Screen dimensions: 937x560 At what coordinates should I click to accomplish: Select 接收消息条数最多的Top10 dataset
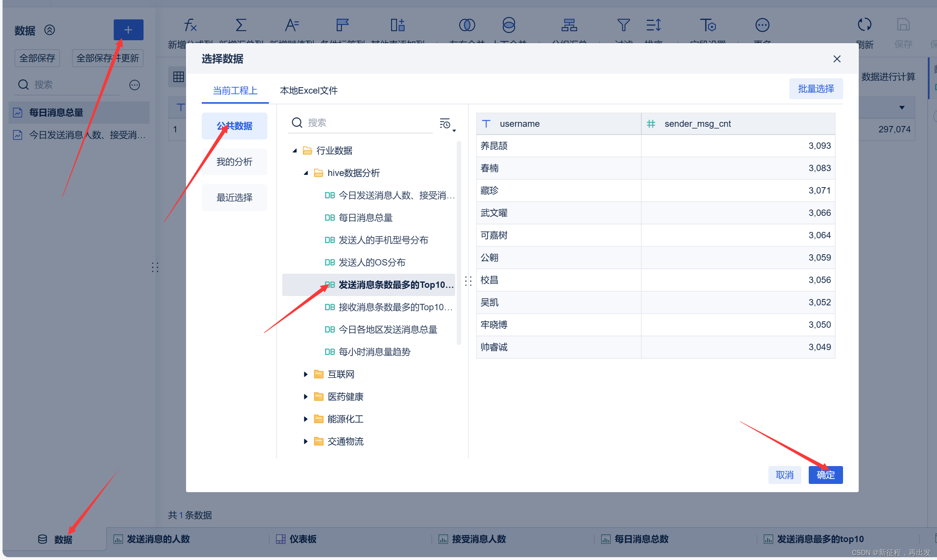(x=369, y=307)
